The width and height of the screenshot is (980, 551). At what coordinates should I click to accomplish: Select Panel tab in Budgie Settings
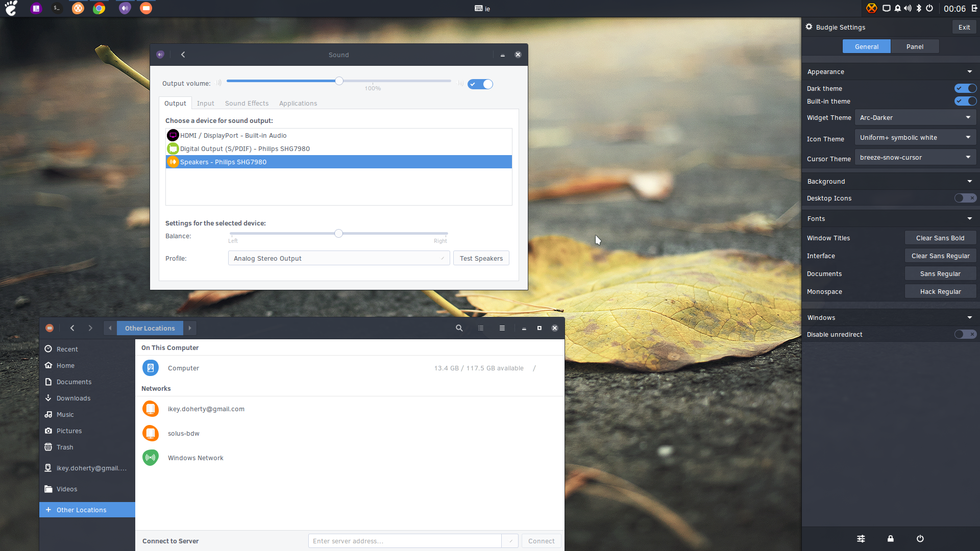point(915,46)
